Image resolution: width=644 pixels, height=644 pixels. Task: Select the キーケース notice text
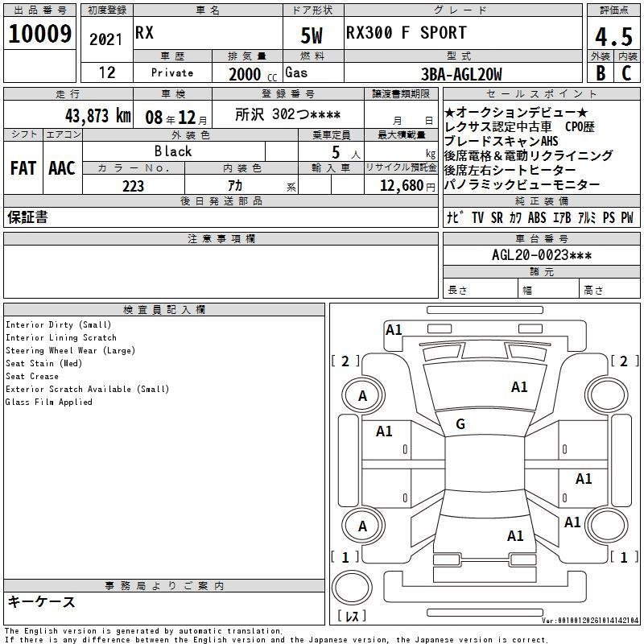(x=41, y=601)
